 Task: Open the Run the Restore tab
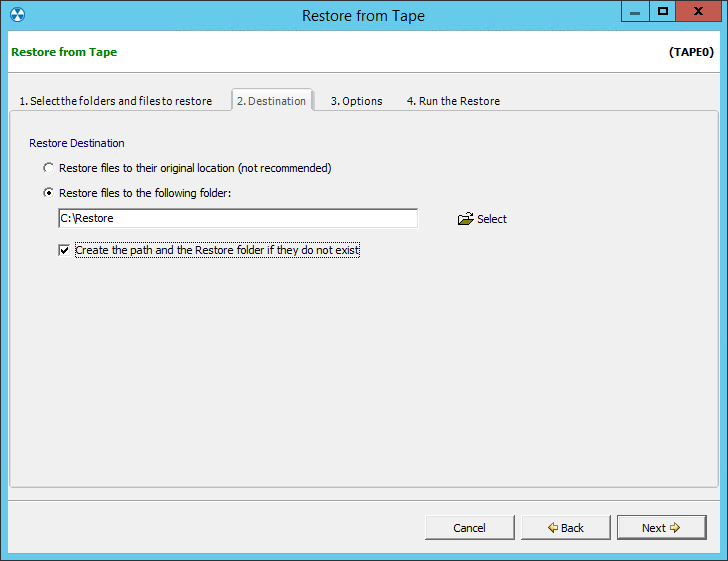453,101
